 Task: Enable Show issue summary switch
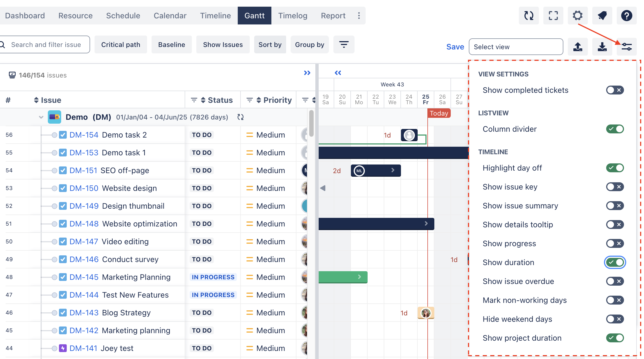[x=615, y=206]
